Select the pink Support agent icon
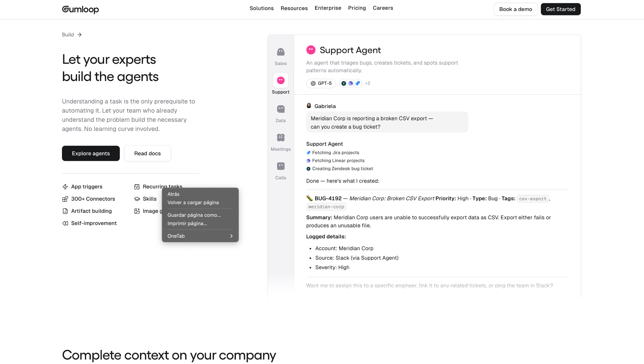 [x=280, y=80]
